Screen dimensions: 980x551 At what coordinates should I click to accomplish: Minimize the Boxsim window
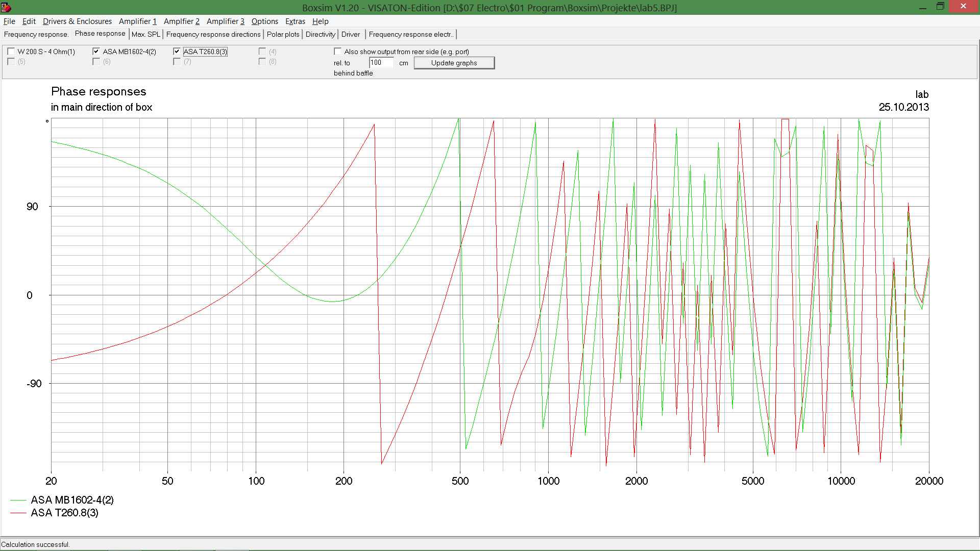click(x=922, y=7)
